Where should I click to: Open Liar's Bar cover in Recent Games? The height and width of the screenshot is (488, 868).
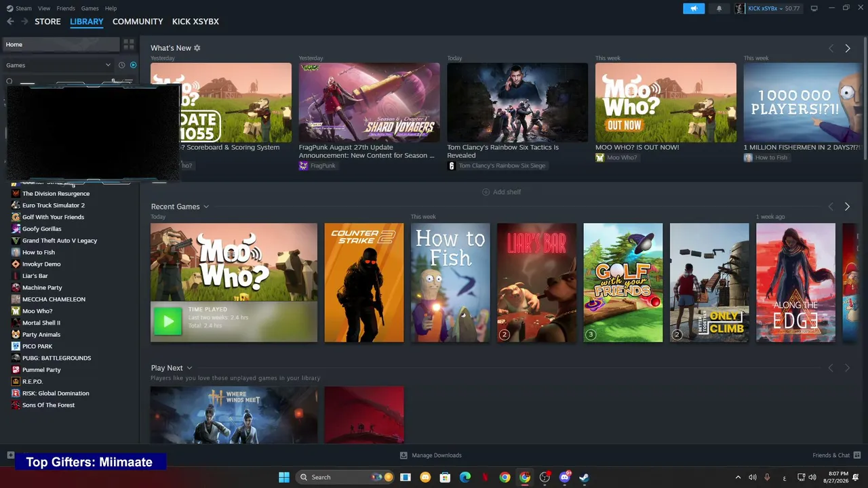536,283
